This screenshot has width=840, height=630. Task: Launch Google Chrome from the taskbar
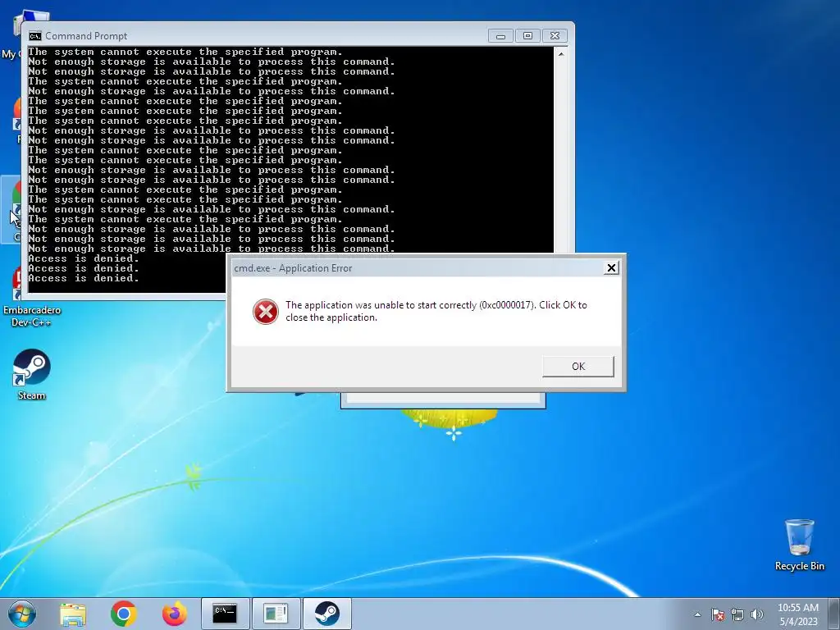coord(124,614)
